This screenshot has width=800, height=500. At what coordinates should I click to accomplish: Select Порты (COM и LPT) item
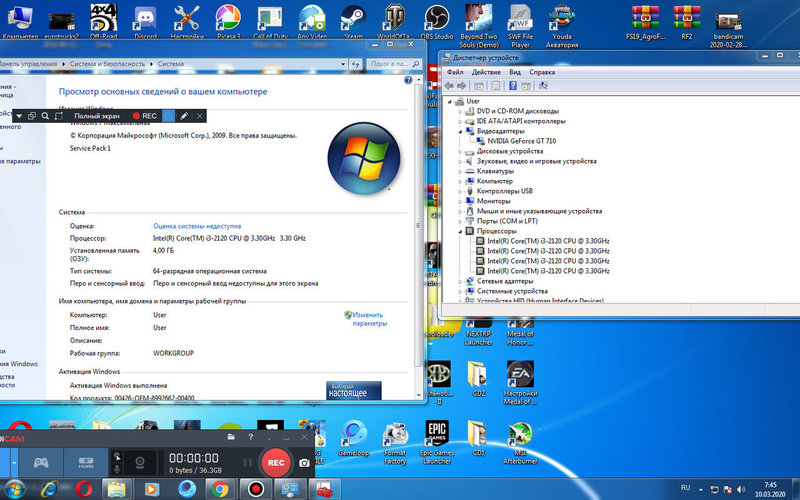pos(507,221)
